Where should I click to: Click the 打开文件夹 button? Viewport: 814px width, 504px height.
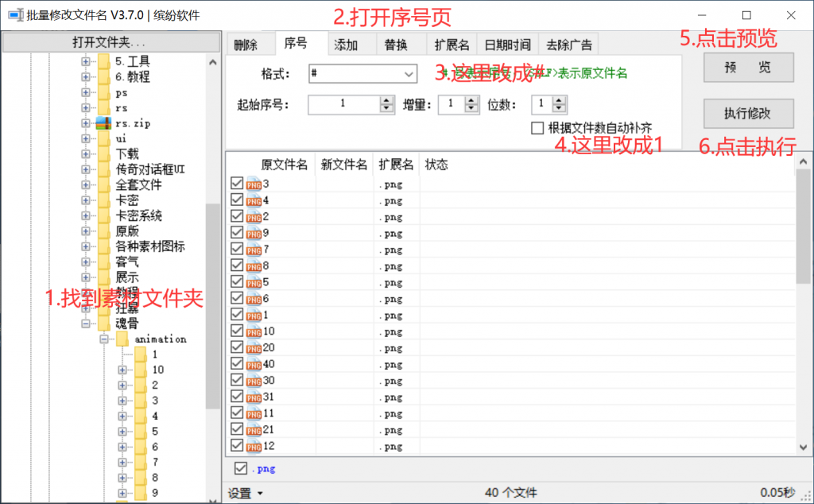111,42
